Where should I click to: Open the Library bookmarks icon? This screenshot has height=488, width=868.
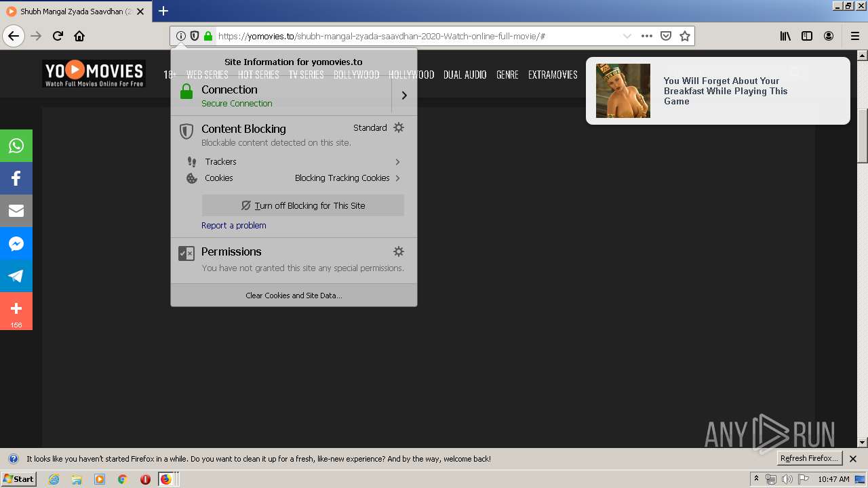click(x=785, y=36)
